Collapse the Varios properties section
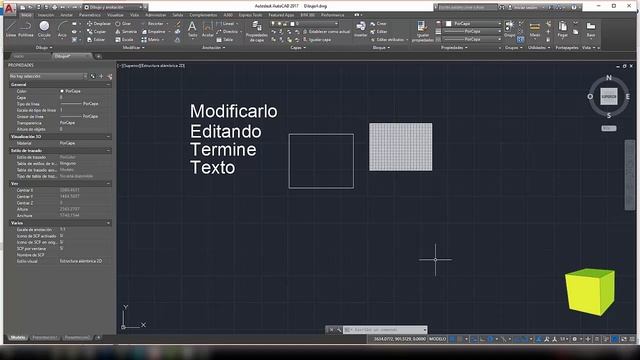 [108, 223]
